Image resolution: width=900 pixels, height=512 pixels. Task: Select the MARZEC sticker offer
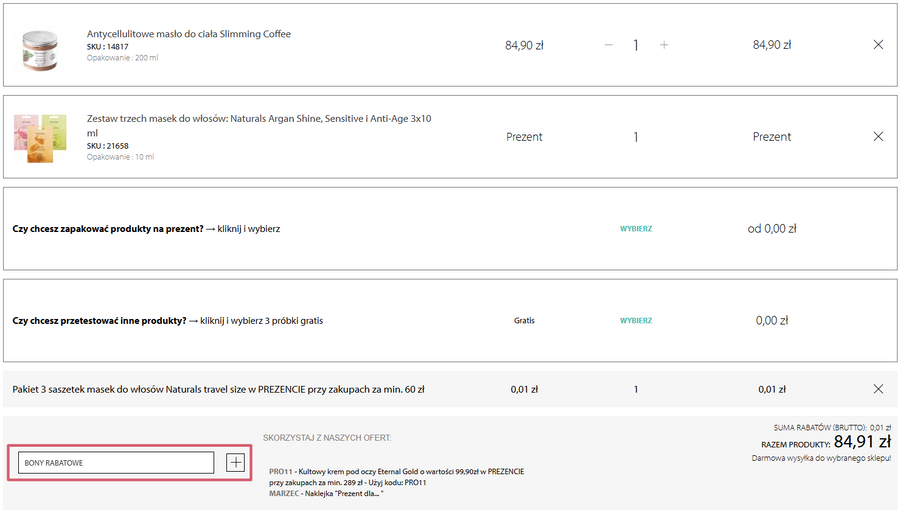(x=327, y=493)
